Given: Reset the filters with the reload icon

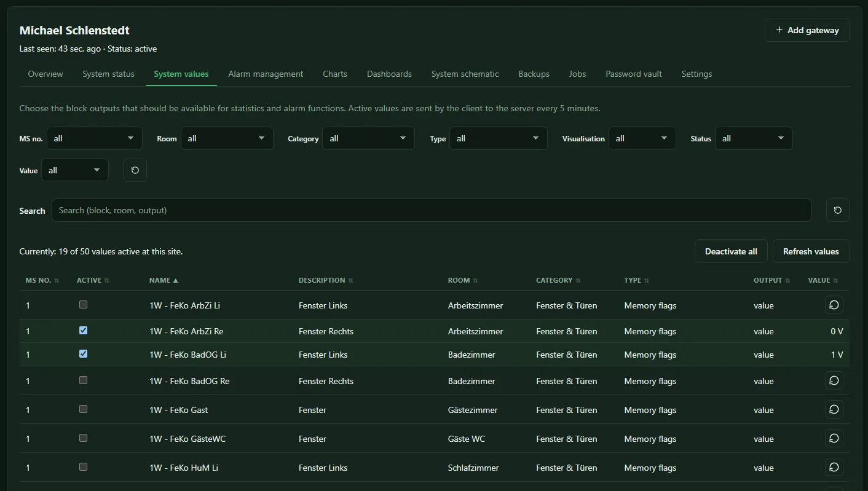Looking at the screenshot, I should (x=135, y=170).
